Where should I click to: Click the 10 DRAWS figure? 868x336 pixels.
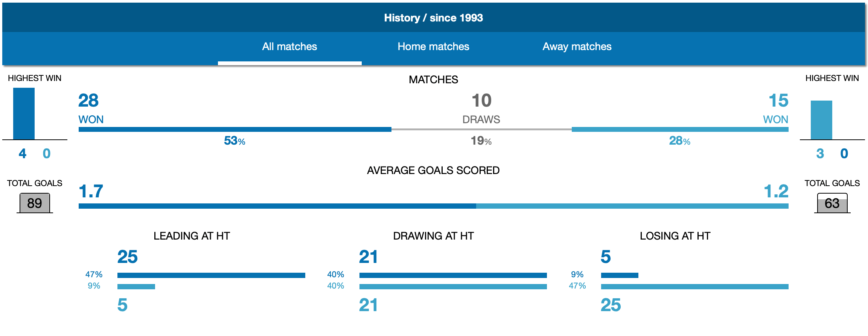pos(481,108)
